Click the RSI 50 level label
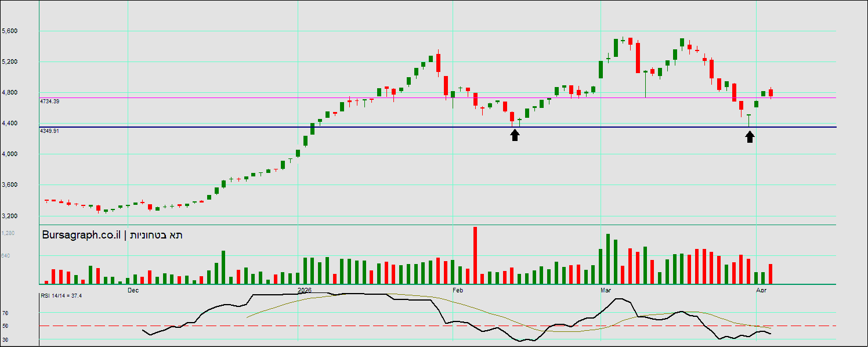Screen dimensions: 868x347 (5, 326)
